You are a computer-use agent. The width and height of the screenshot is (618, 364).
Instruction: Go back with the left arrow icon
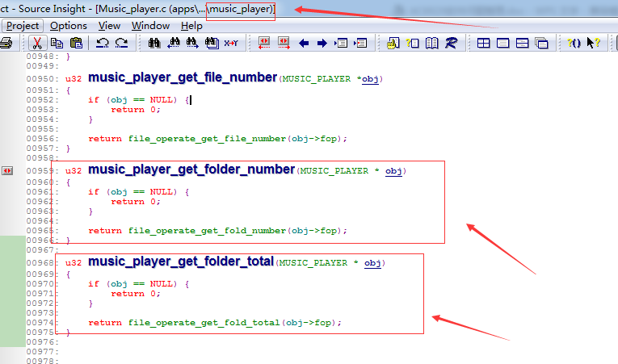[x=303, y=43]
